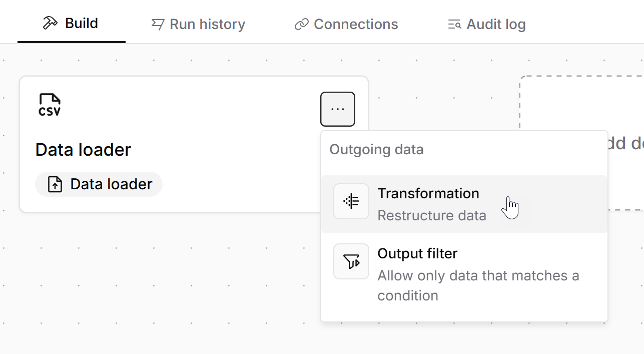Click the Output filter funnel icon

(351, 261)
